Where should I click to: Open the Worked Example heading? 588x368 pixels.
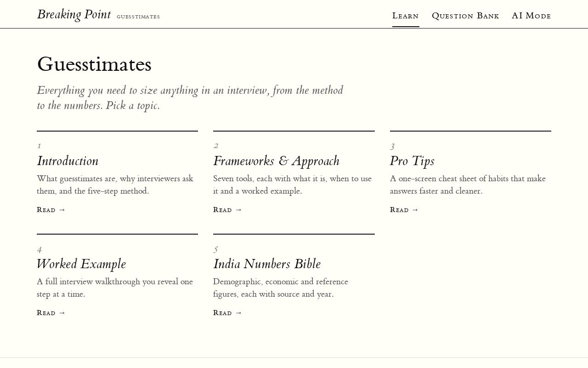click(x=81, y=264)
